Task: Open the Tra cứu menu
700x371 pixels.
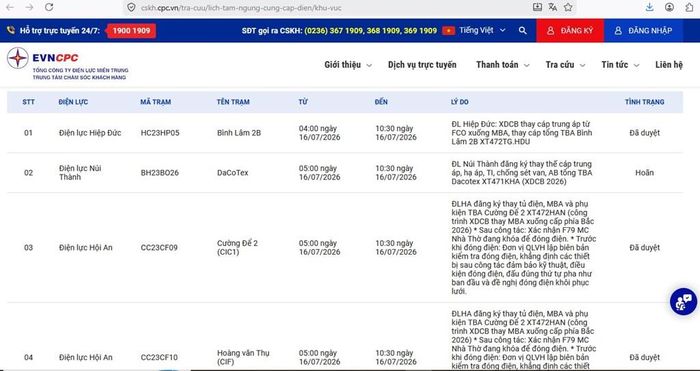Action: click(x=560, y=65)
